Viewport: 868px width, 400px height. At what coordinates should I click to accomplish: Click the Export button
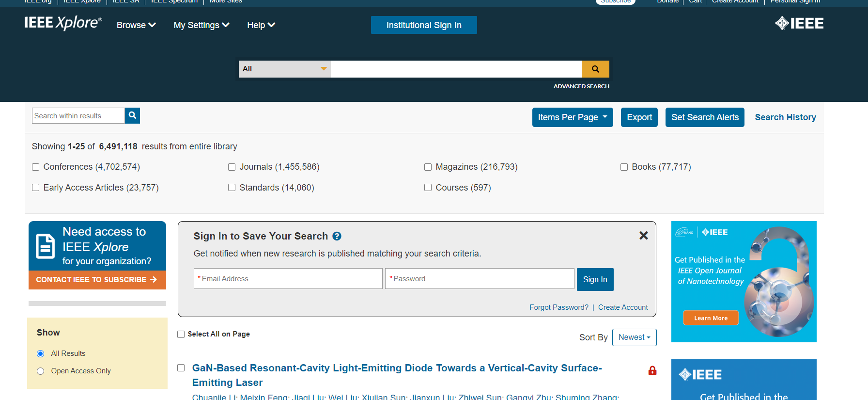click(x=639, y=117)
